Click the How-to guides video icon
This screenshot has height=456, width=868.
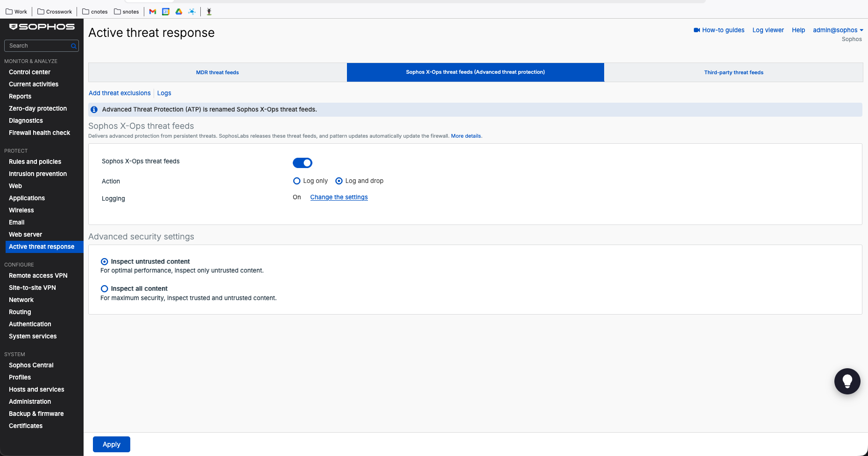coord(697,30)
